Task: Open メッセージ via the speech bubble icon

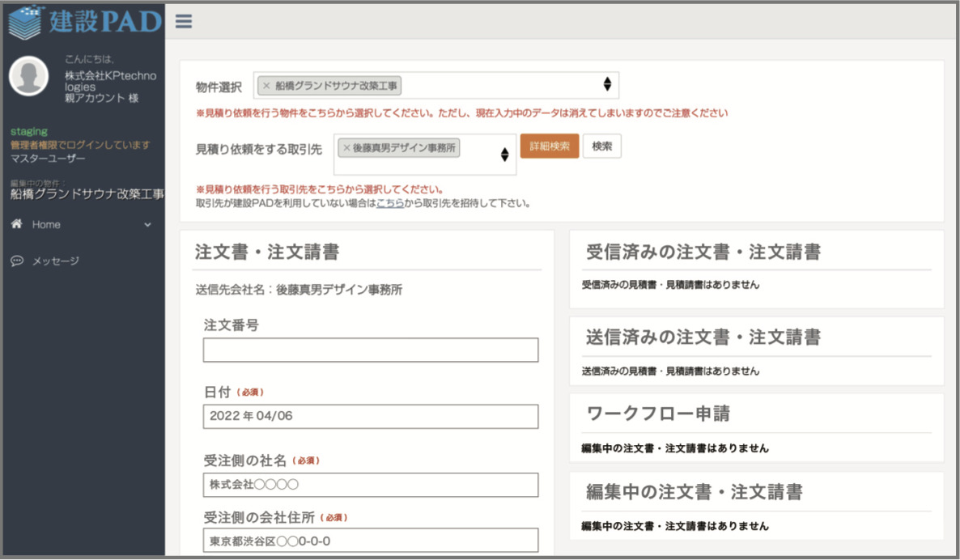Action: click(x=17, y=261)
